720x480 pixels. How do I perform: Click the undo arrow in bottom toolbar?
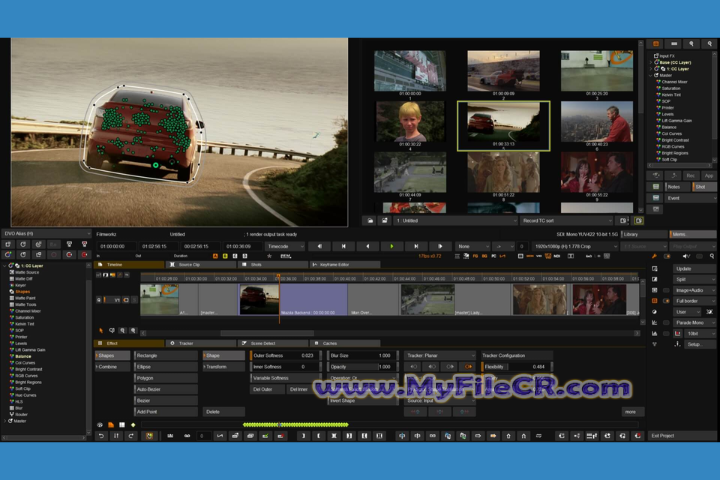[x=101, y=435]
